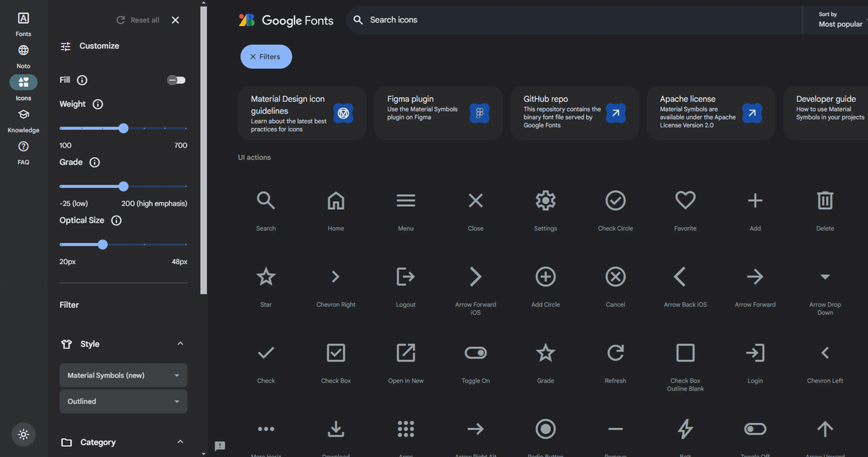The width and height of the screenshot is (868, 457).
Task: Go to the Noto section
Action: pos(24,56)
